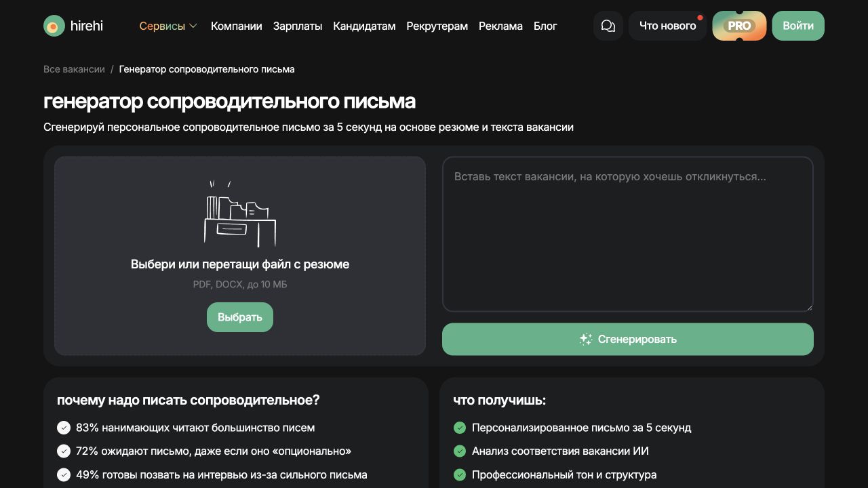Go to the Зарплаты section

coord(298,26)
